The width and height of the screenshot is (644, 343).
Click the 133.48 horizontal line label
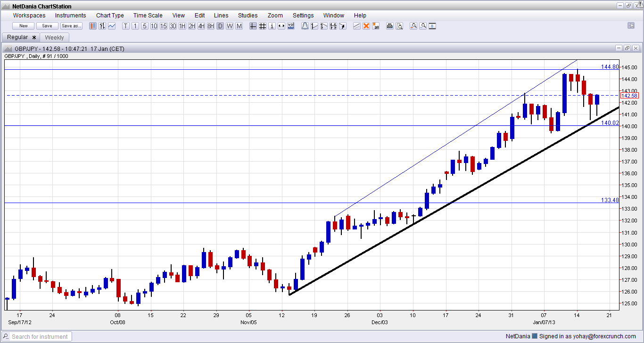pos(610,200)
